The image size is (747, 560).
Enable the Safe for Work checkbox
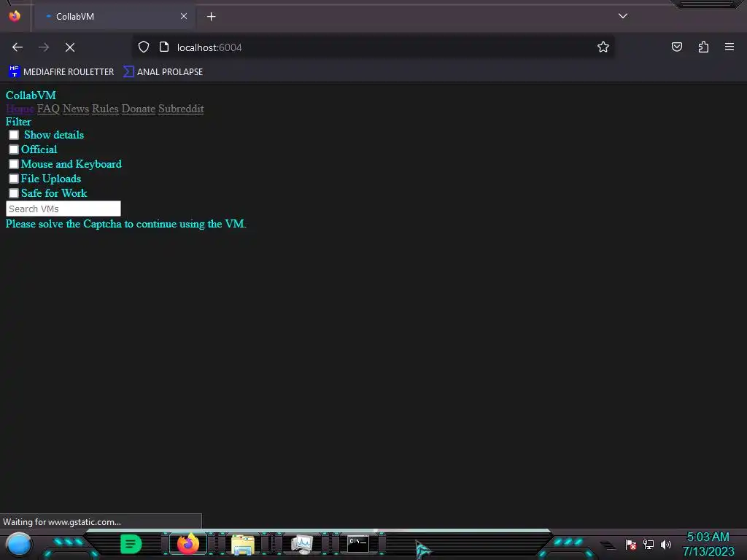[14, 193]
